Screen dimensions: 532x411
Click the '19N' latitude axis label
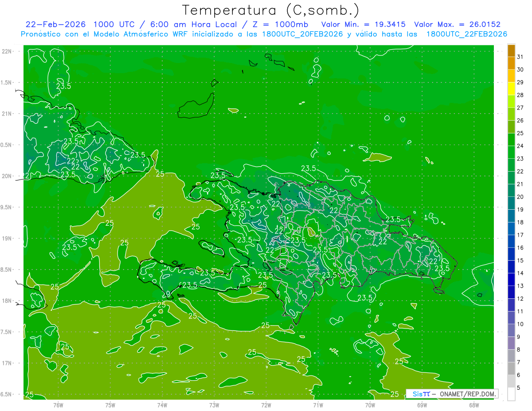click(x=8, y=238)
